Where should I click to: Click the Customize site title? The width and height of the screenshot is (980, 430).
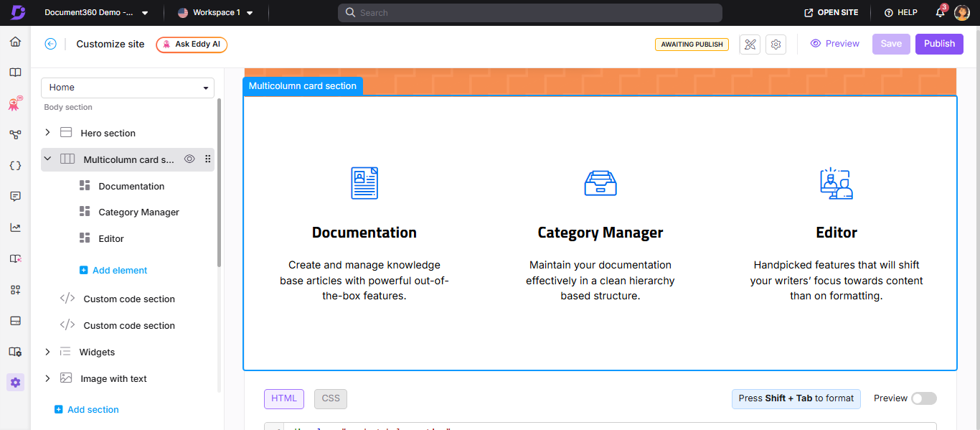(110, 44)
